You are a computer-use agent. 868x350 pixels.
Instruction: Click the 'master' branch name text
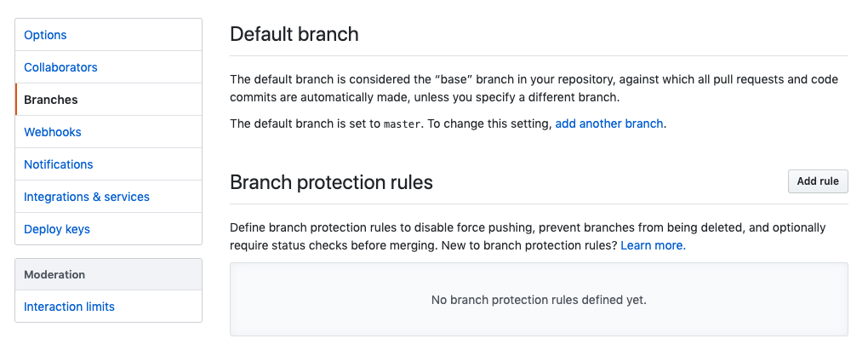[402, 124]
